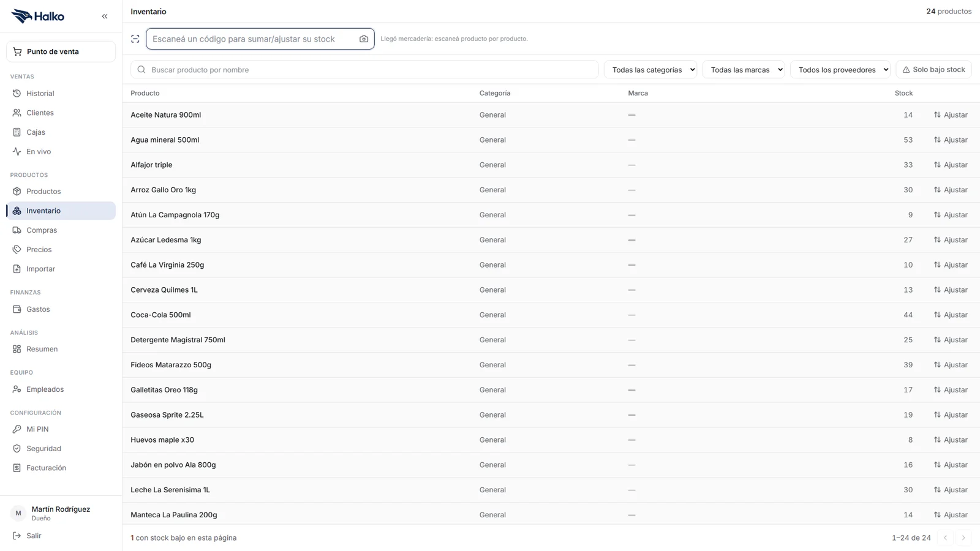980x551 pixels.
Task: Click the Seguridad shield icon
Action: (x=17, y=449)
